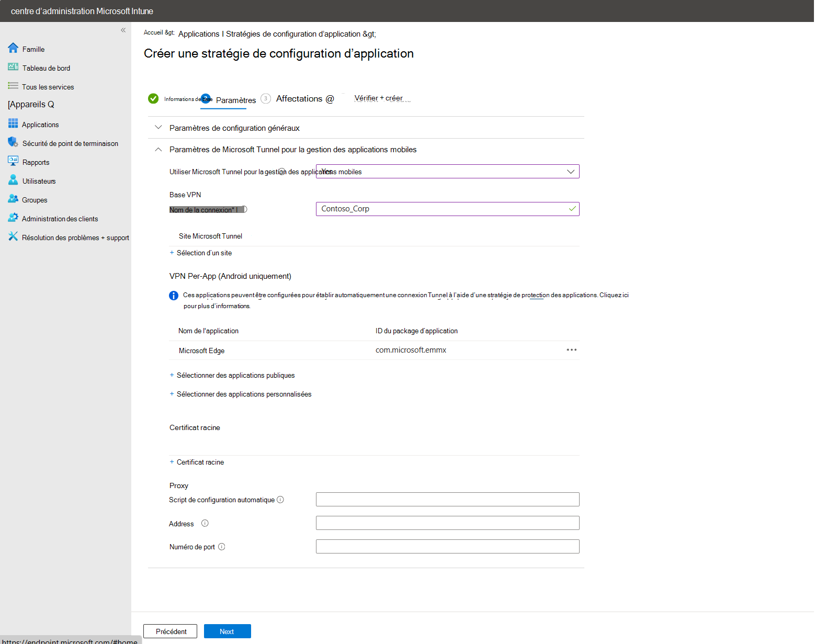Screen dimensions: 815x644
Task: Click the plus icon beside Certificat racine link
Action: point(172,462)
